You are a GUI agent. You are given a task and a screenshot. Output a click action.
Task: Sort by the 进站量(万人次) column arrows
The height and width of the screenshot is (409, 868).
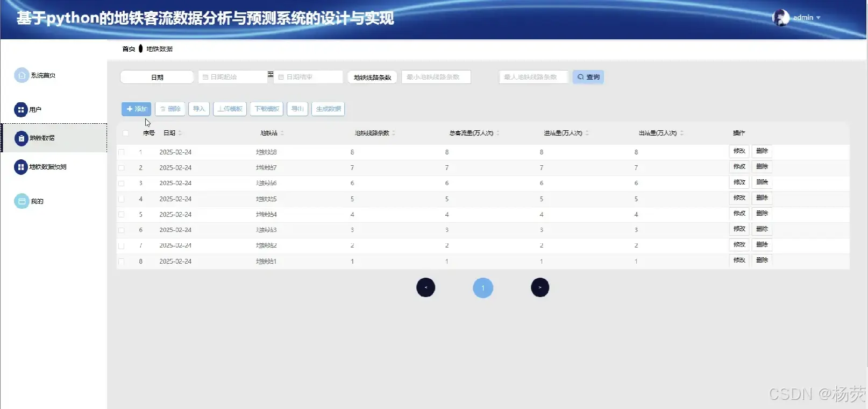pyautogui.click(x=587, y=133)
